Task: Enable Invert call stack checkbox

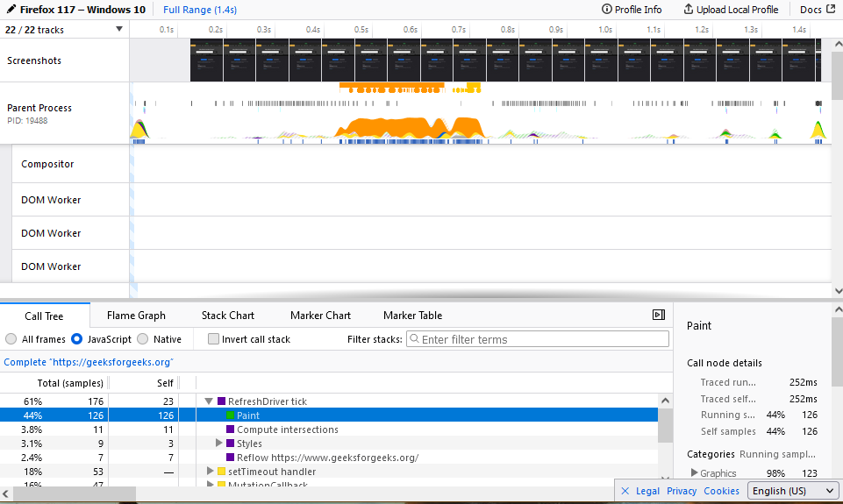Action: tap(213, 339)
